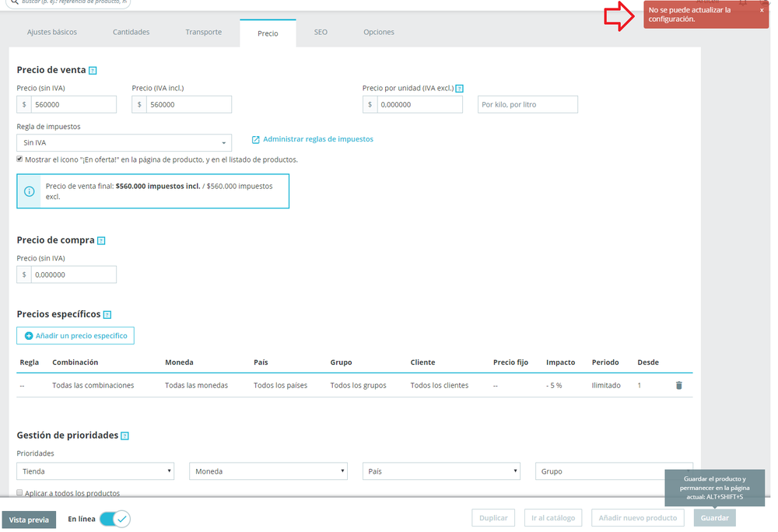Click Todos los grupos cell
778x532 pixels.
358,385
